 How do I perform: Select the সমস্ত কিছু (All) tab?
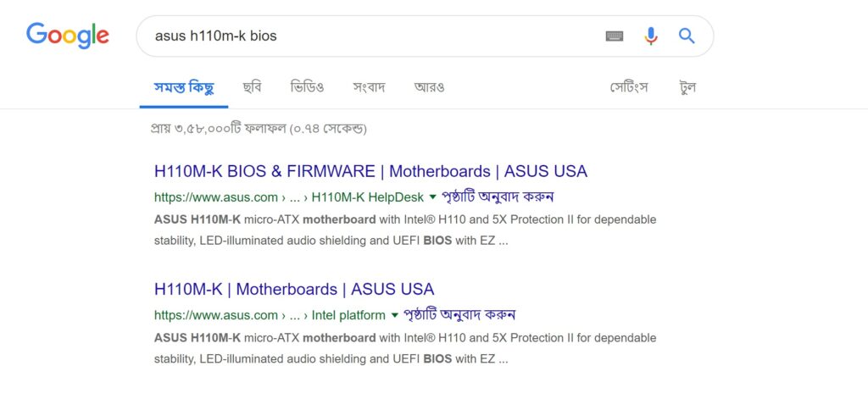(184, 87)
